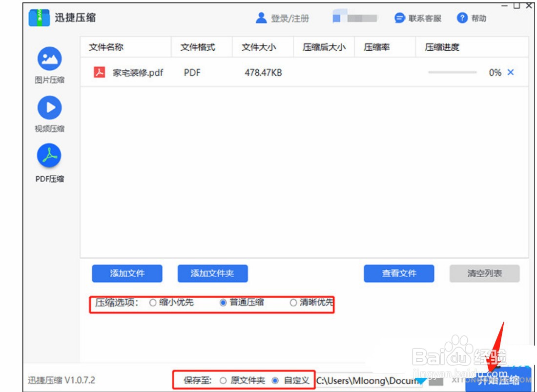Screen dimensions: 537x392
Task: Click the 添加文件夹 button to add a folder
Action: 213,274
